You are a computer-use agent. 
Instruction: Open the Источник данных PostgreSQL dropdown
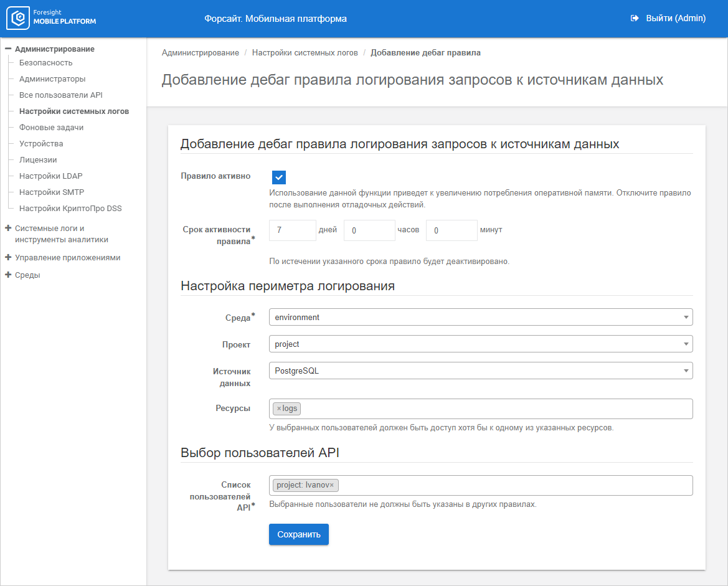coord(480,371)
